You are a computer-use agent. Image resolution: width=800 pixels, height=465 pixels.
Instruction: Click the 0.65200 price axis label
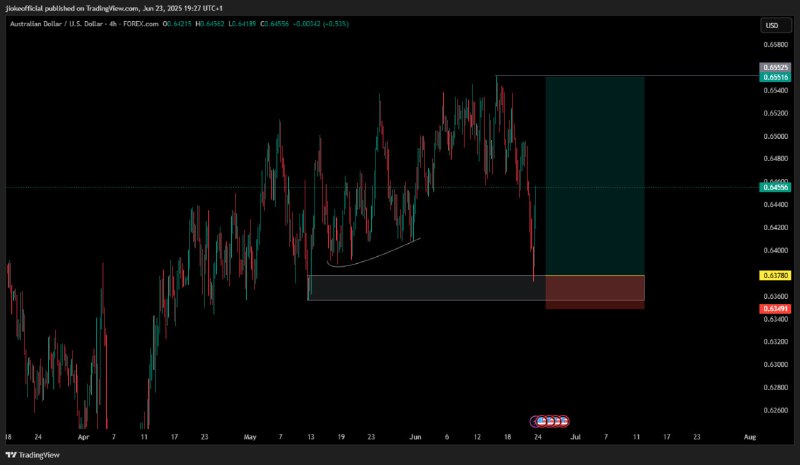coord(776,113)
